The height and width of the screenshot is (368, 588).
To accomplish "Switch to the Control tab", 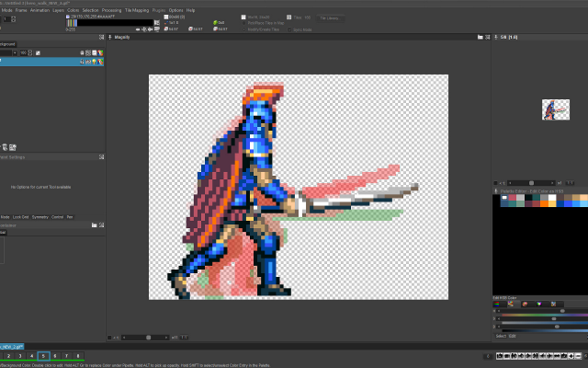I will click(57, 217).
